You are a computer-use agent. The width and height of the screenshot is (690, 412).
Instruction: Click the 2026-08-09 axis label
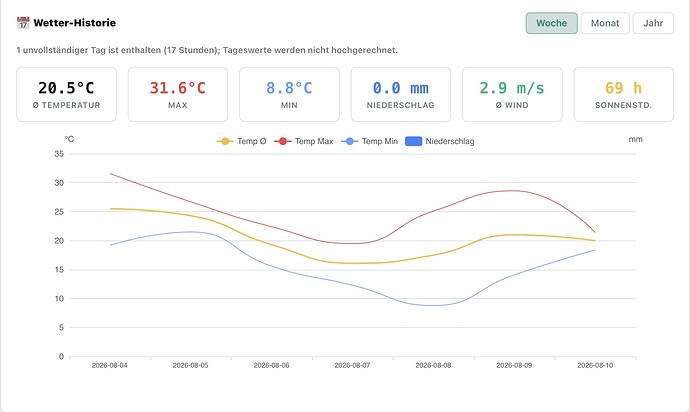click(x=514, y=365)
